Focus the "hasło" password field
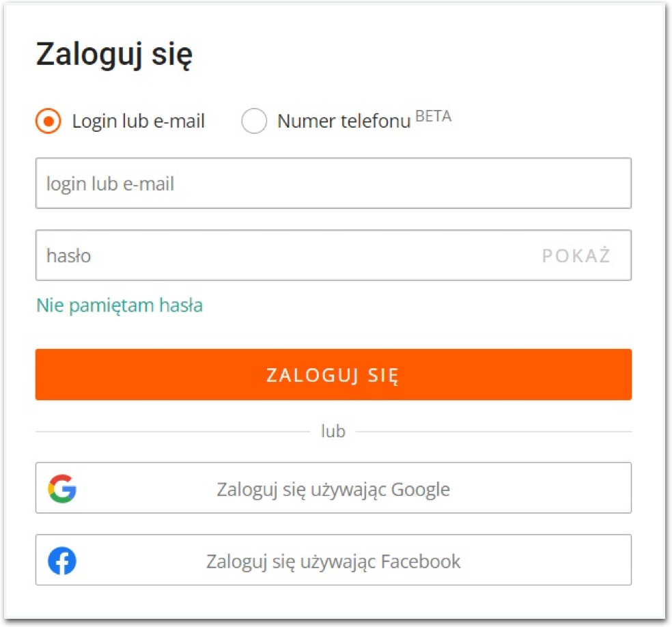The image size is (672, 627). point(287,255)
